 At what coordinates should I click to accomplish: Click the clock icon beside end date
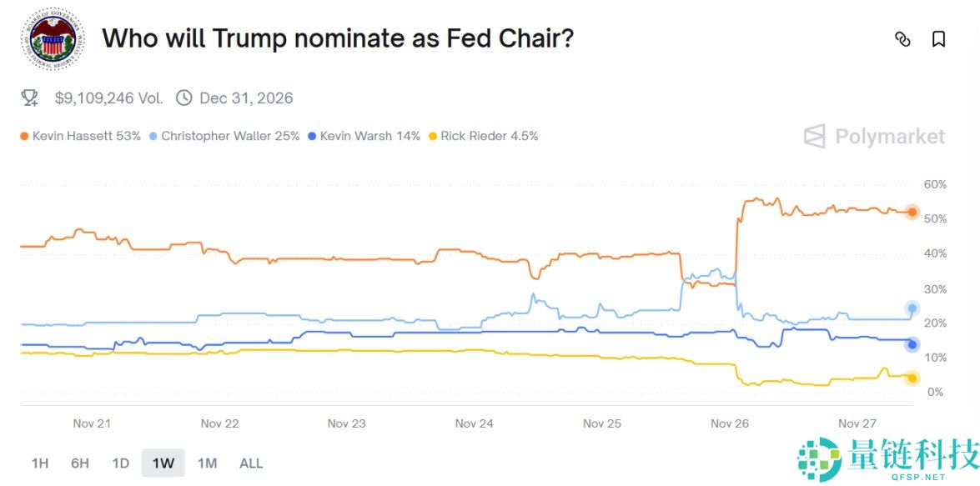pos(184,98)
